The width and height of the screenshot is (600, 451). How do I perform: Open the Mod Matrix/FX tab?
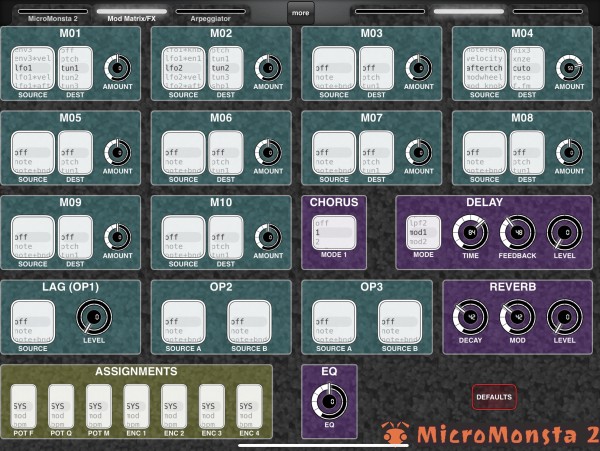tap(132, 15)
